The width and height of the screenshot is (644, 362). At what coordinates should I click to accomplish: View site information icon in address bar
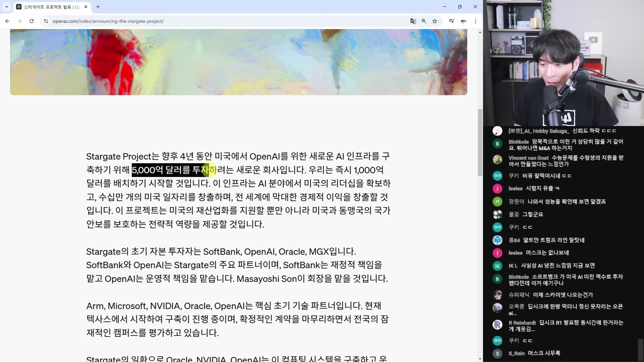46,21
